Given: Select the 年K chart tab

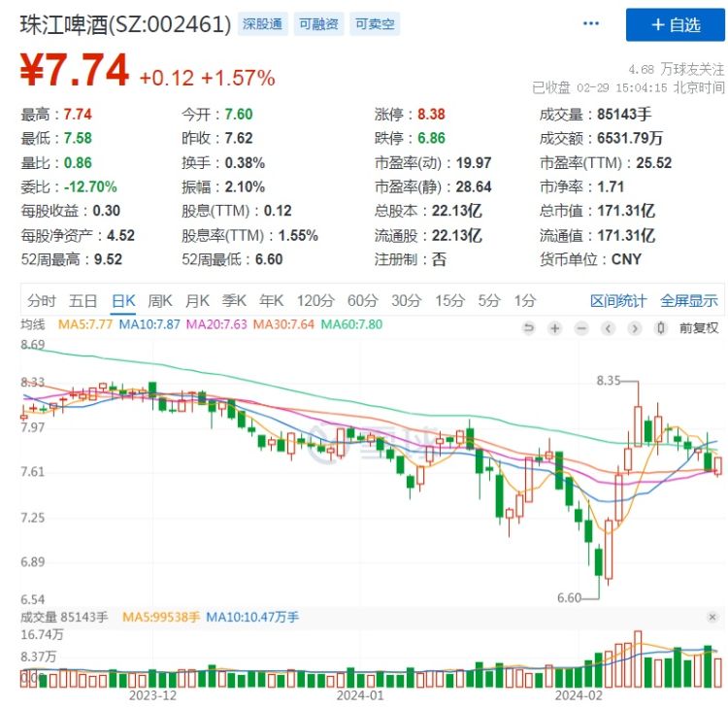Looking at the screenshot, I should (x=271, y=301).
